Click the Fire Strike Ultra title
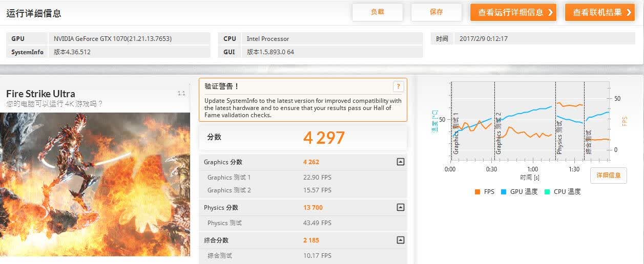The height and width of the screenshot is (264, 644). 40,94
